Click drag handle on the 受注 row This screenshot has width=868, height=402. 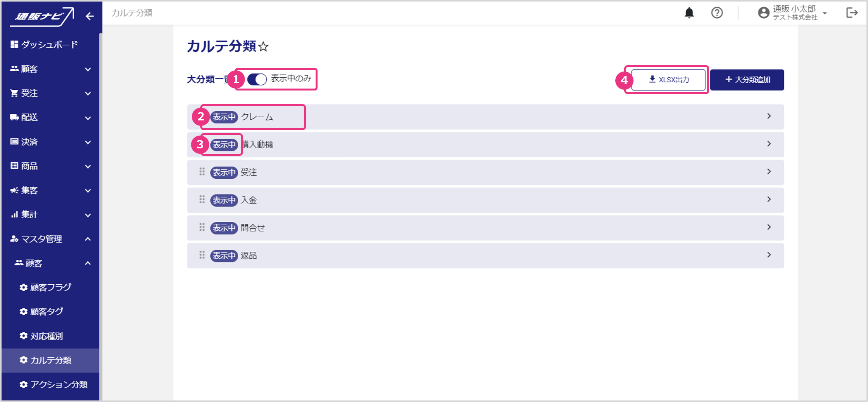point(202,172)
